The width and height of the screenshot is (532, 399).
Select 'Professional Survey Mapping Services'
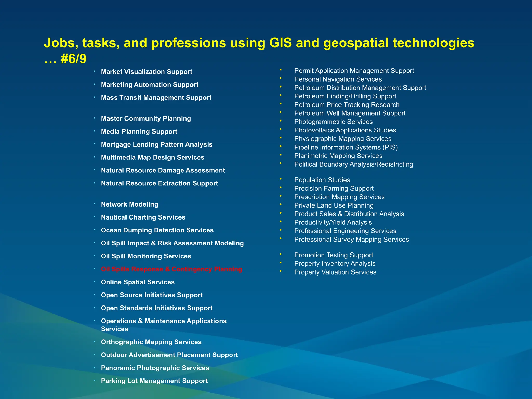[352, 240]
